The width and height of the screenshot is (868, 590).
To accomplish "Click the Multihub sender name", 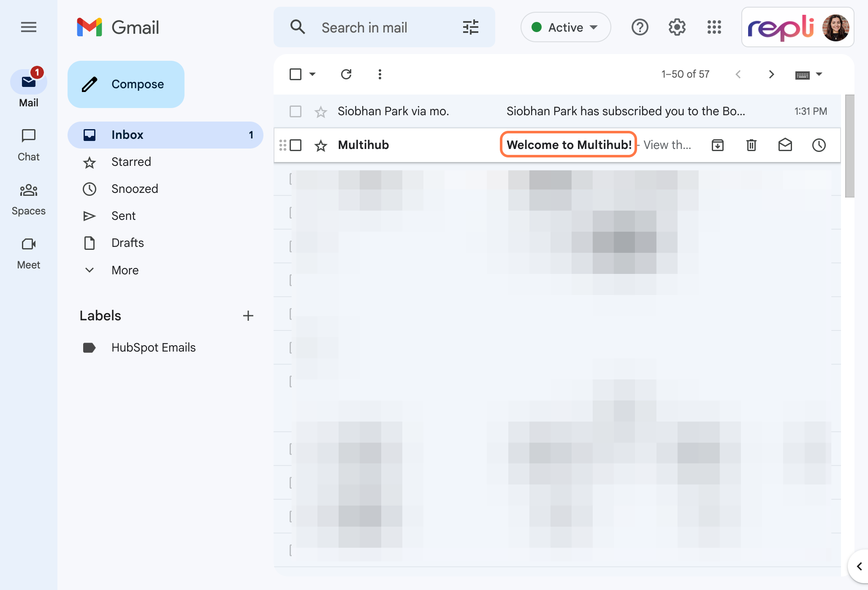I will [x=363, y=145].
